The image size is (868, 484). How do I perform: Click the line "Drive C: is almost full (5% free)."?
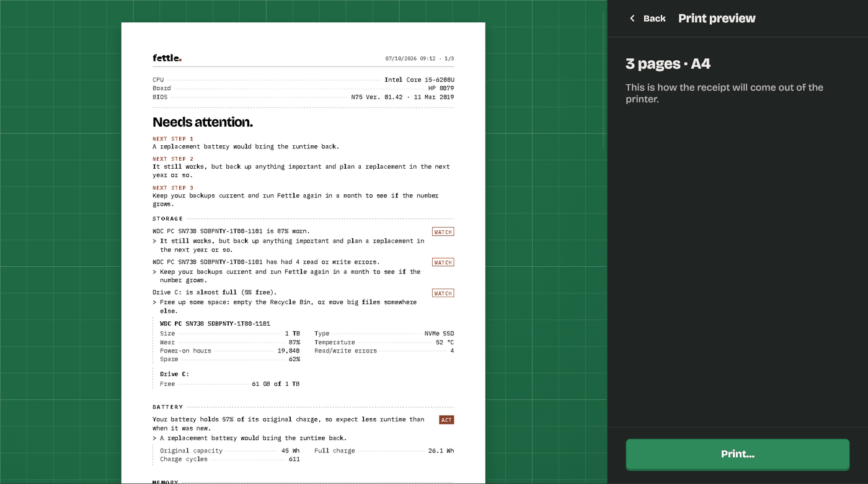pos(215,292)
